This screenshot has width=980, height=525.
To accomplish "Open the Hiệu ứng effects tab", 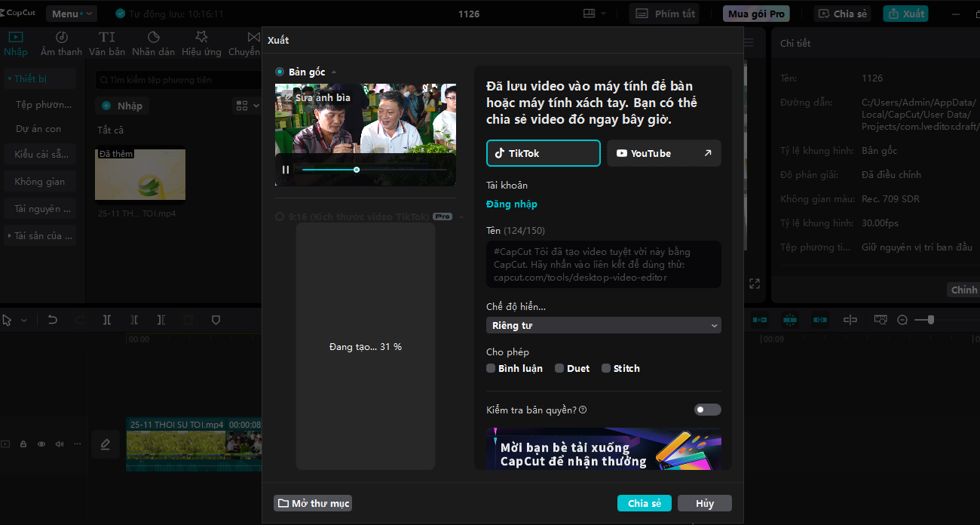I will (201, 44).
